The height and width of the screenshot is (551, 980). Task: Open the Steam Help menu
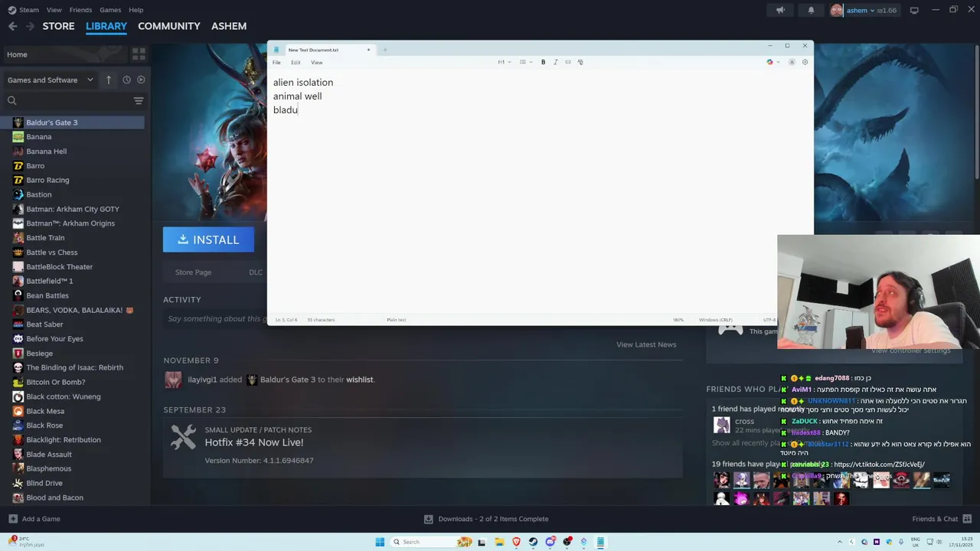(x=136, y=10)
